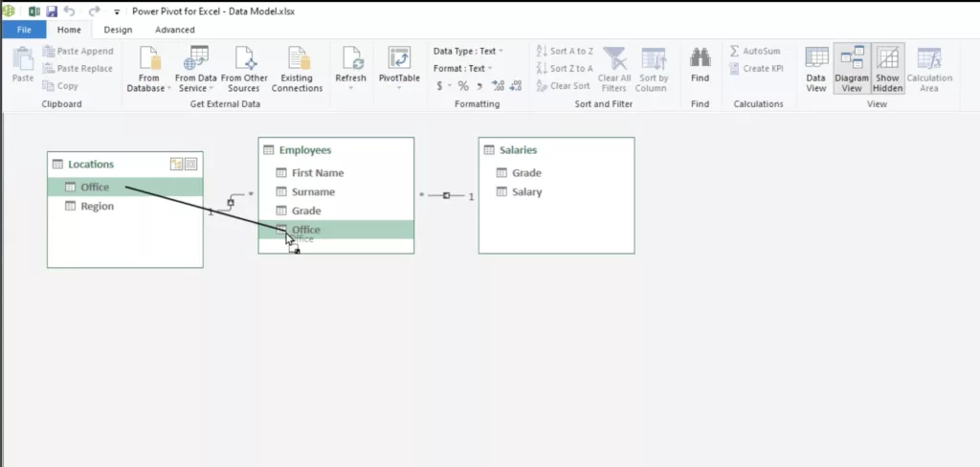Select Office field in Employees
The width and height of the screenshot is (980, 467).
(336, 230)
